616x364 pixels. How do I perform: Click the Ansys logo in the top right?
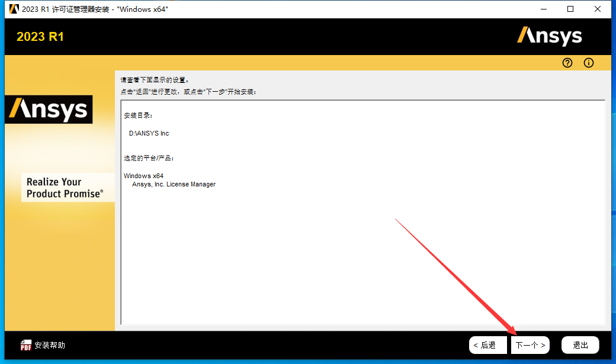(550, 36)
